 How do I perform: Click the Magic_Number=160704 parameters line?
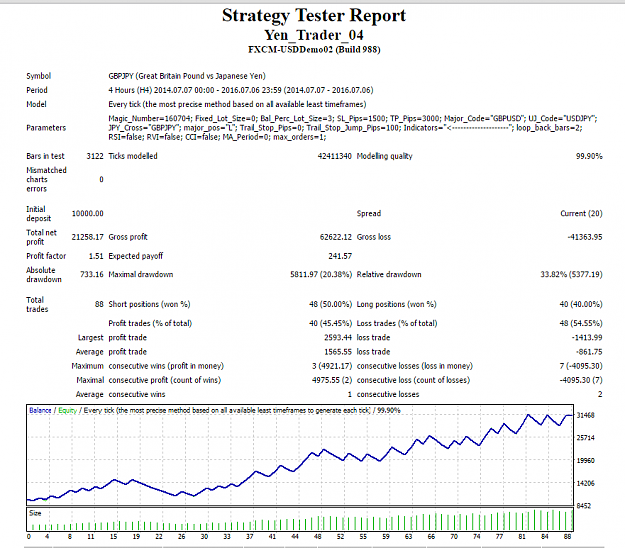(353, 118)
